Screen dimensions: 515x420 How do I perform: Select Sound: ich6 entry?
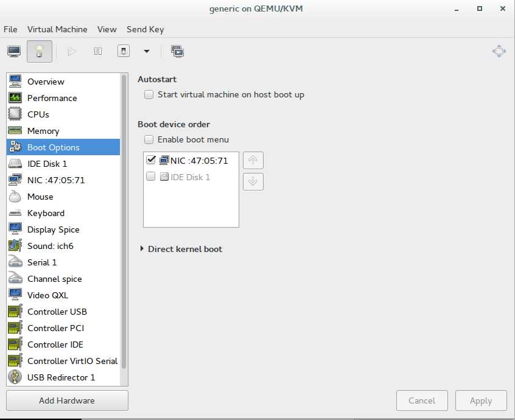[x=63, y=246]
